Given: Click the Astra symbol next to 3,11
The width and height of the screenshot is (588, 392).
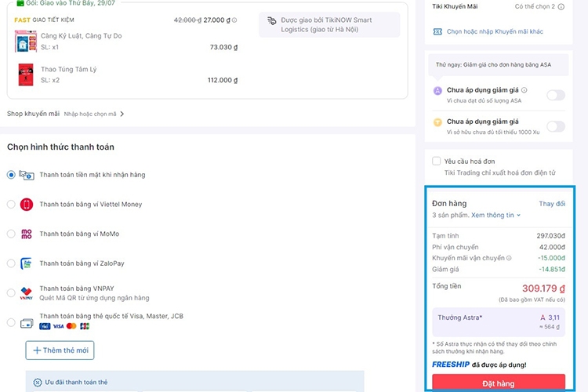Looking at the screenshot, I should point(543,318).
